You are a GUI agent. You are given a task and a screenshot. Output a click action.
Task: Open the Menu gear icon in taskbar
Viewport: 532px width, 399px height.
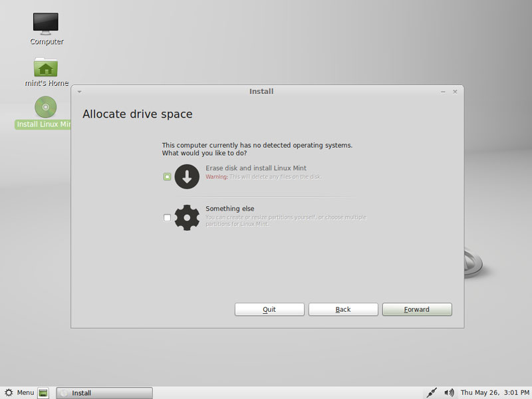point(9,392)
